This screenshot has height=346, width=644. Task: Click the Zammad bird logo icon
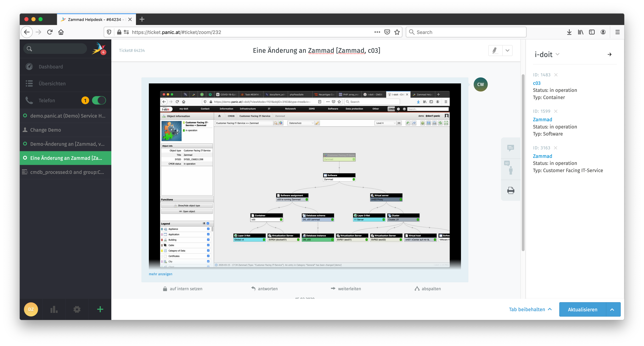tap(98, 48)
